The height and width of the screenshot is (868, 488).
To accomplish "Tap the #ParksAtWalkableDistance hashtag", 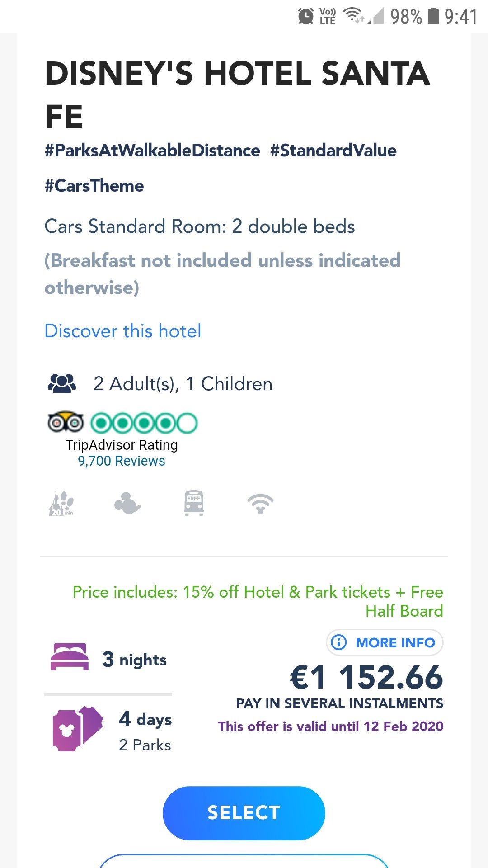I will tap(152, 151).
